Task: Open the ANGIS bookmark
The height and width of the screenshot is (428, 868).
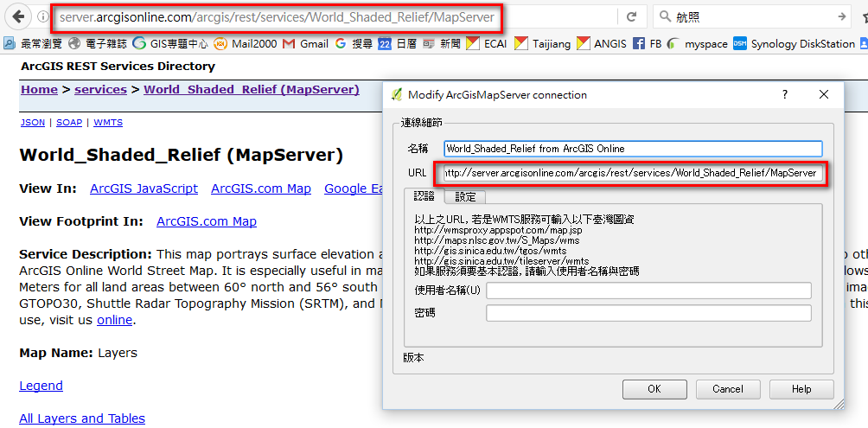Action: pos(602,43)
